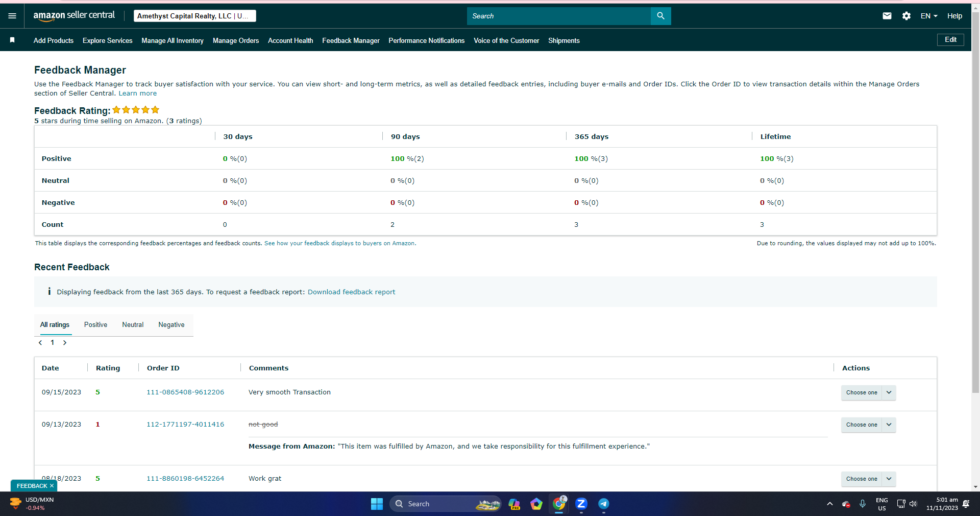The image size is (980, 516).
Task: Go to the next feedback page arrow
Action: point(65,343)
